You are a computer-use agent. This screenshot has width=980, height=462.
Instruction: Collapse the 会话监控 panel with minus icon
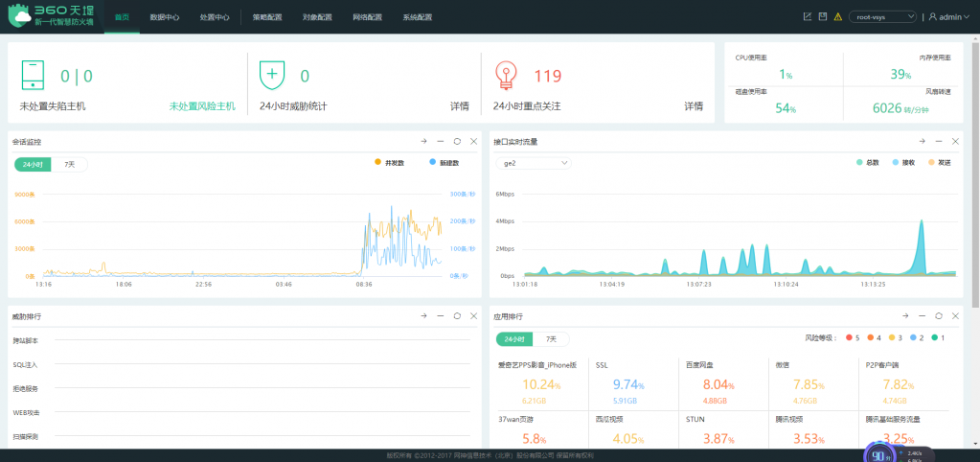tap(440, 141)
